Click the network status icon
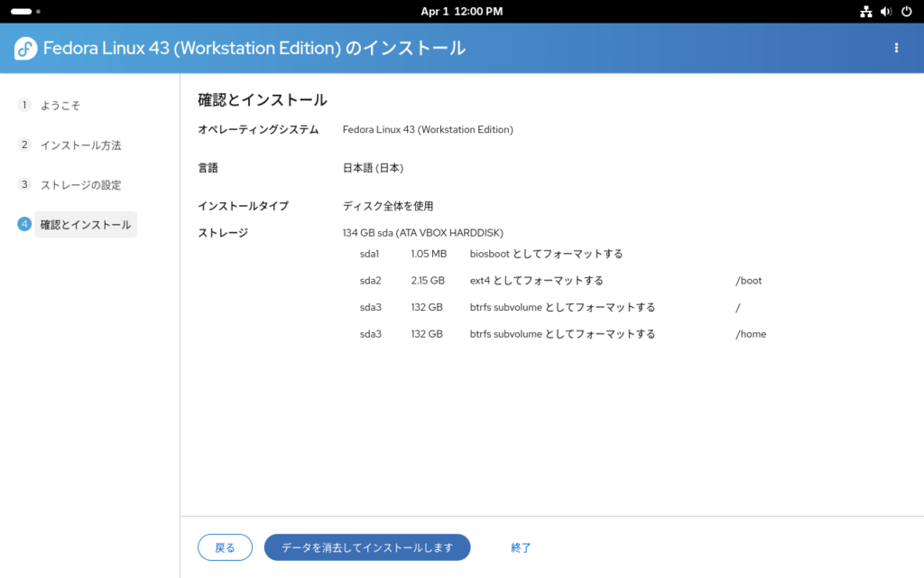This screenshot has width=924, height=578. (866, 12)
